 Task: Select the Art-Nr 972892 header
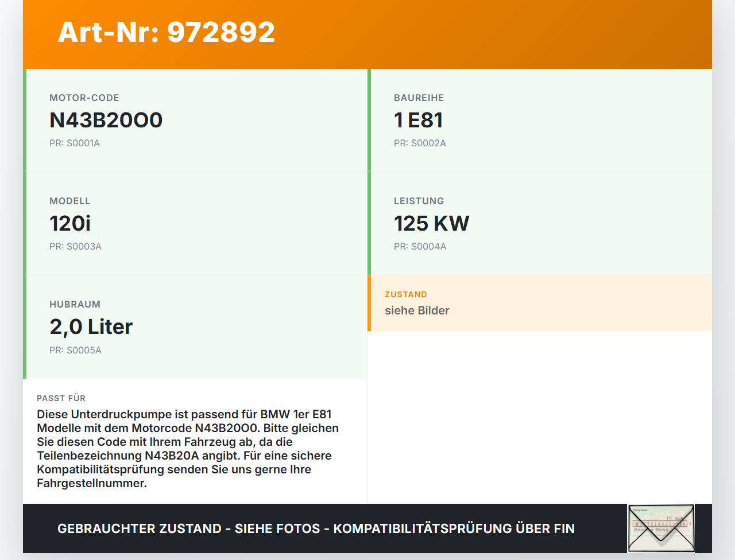(166, 32)
